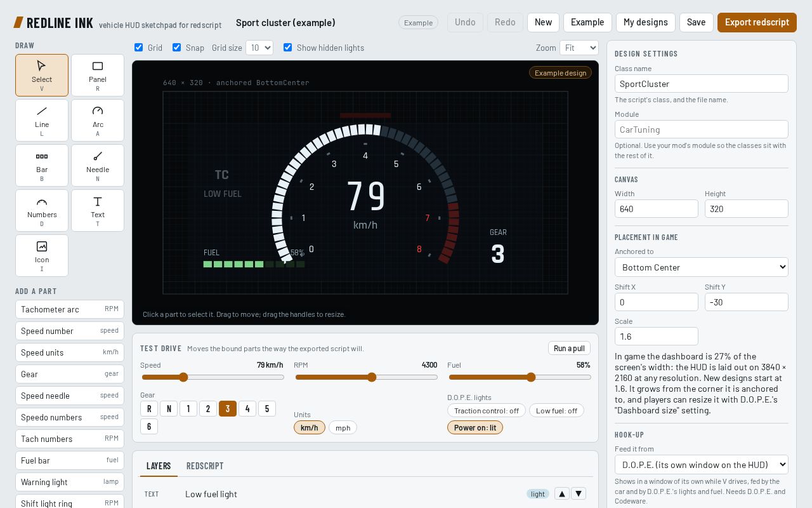The image size is (812, 508).
Task: Move Low fuel light layer down
Action: tap(579, 493)
